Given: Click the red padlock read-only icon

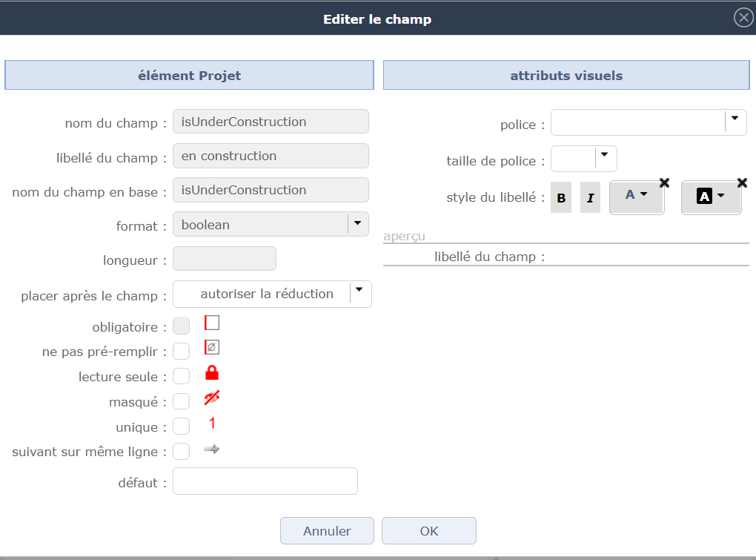Looking at the screenshot, I should (212, 373).
